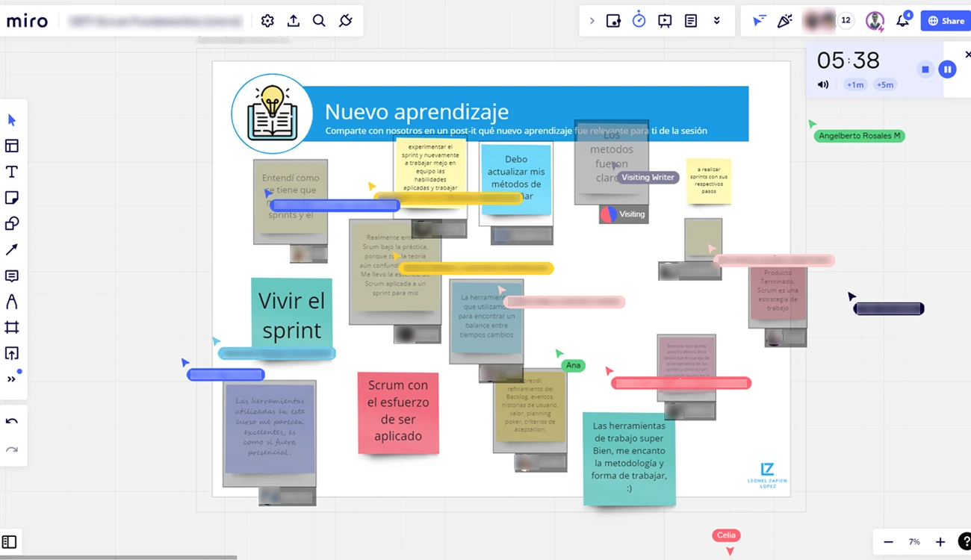Expand more apps with double chevron
This screenshot has height=560, width=971.
pyautogui.click(x=717, y=21)
